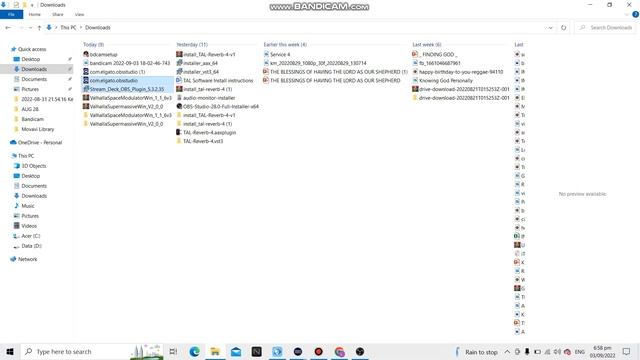Select installer_vst3_64 file icon
The image size is (640, 360).
[x=179, y=72]
